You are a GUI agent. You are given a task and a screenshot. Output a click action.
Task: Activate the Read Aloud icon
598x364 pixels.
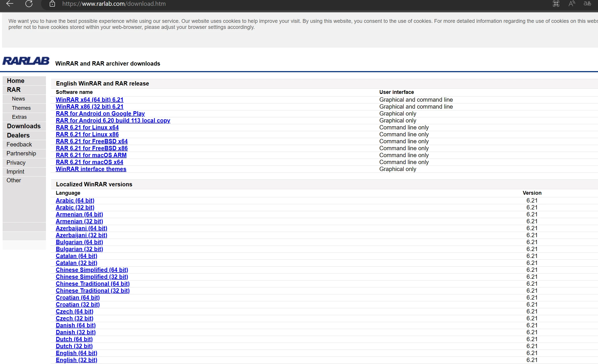[572, 4]
